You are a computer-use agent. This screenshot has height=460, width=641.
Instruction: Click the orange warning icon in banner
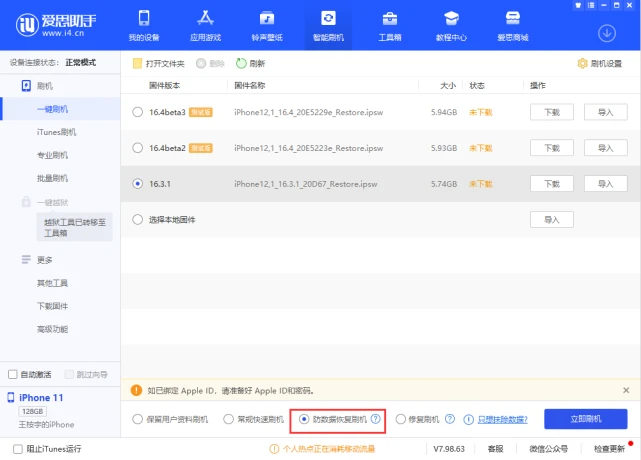136,390
